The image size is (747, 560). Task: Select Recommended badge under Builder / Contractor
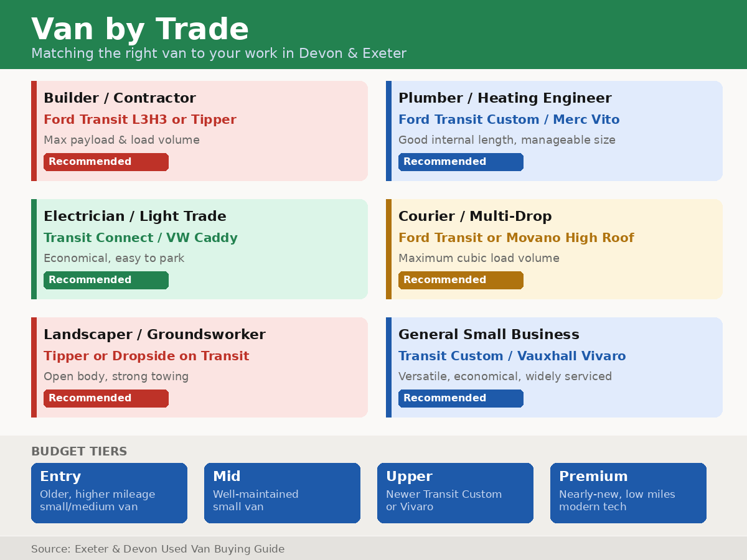106,162
